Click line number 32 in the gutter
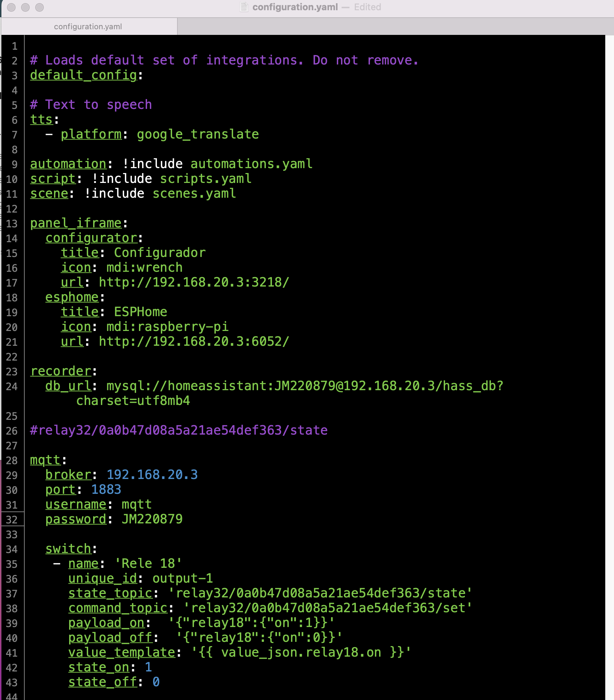The width and height of the screenshot is (614, 700). pos(12,520)
